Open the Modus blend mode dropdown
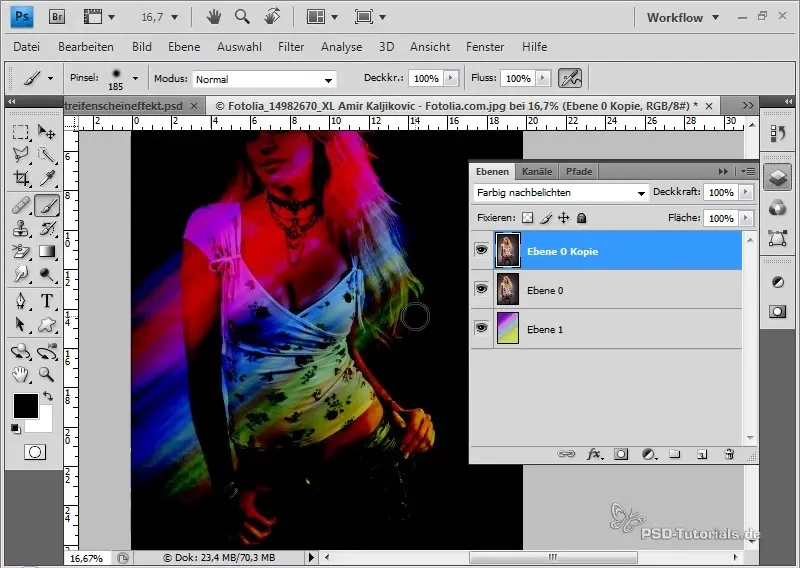800x568 pixels. click(329, 80)
